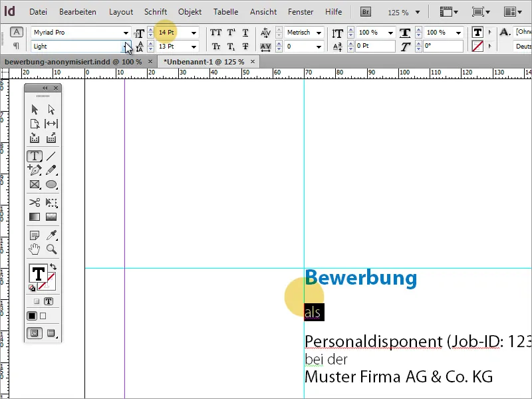Activate the Gradient Swatch tool

tap(34, 216)
